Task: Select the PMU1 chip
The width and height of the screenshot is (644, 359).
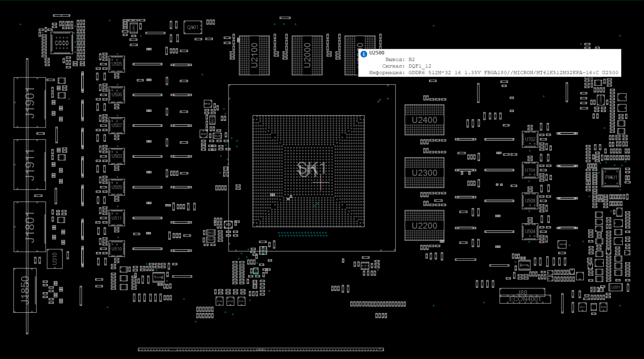Action: point(611,177)
